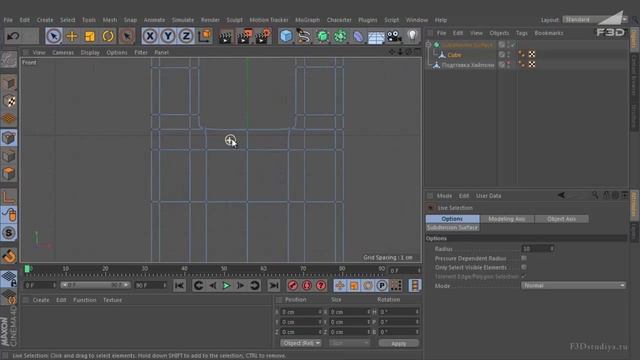This screenshot has height=360, width=640.
Task: Toggle Z axis lock
Action: 186,36
